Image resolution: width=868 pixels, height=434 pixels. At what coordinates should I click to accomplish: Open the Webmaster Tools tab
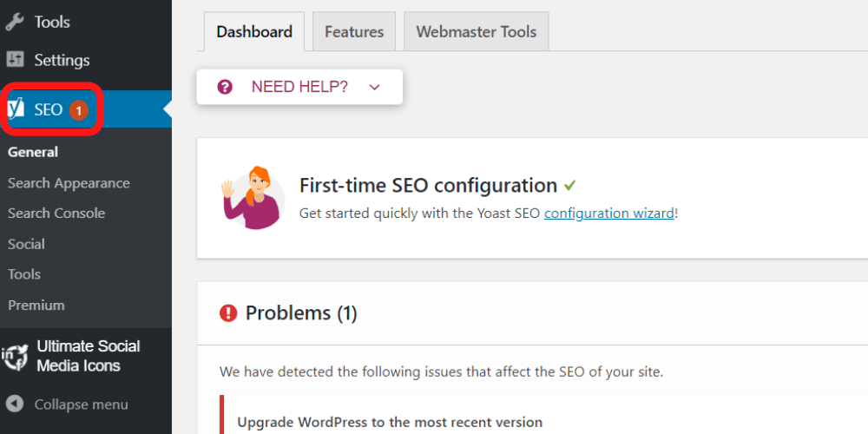(x=477, y=32)
